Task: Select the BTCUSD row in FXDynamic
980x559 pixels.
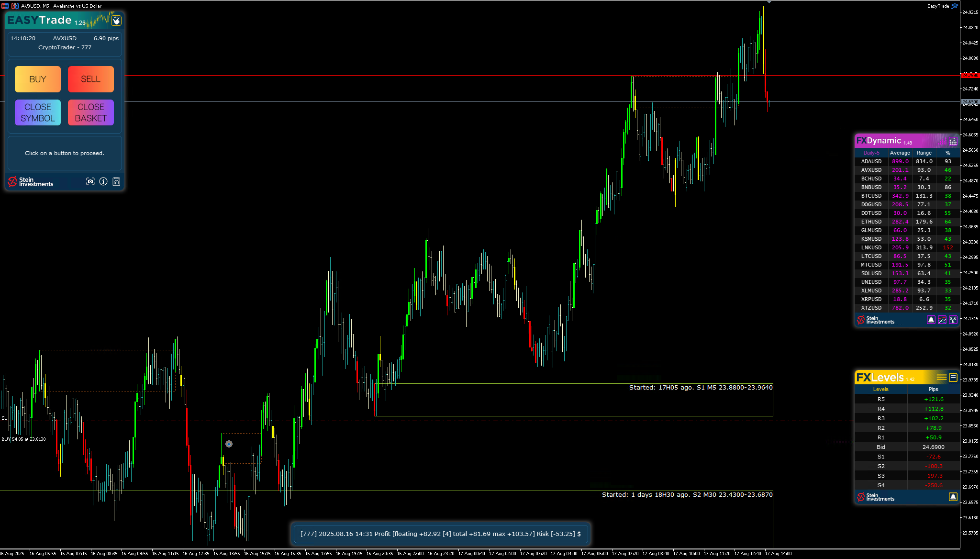Action: click(871, 196)
